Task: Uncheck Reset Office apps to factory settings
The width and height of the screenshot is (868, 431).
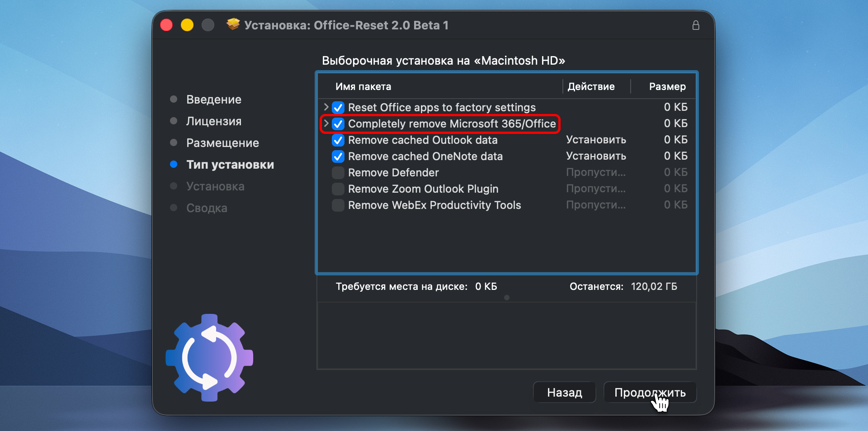Action: tap(338, 108)
